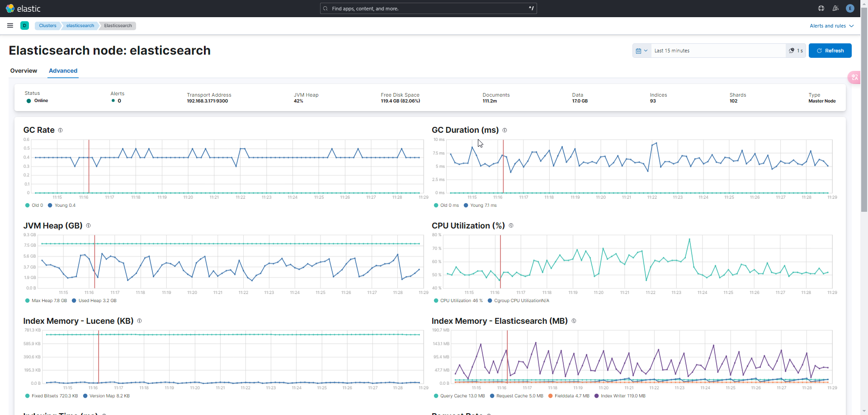868x415 pixels.
Task: Click the Online status value
Action: [x=41, y=101]
